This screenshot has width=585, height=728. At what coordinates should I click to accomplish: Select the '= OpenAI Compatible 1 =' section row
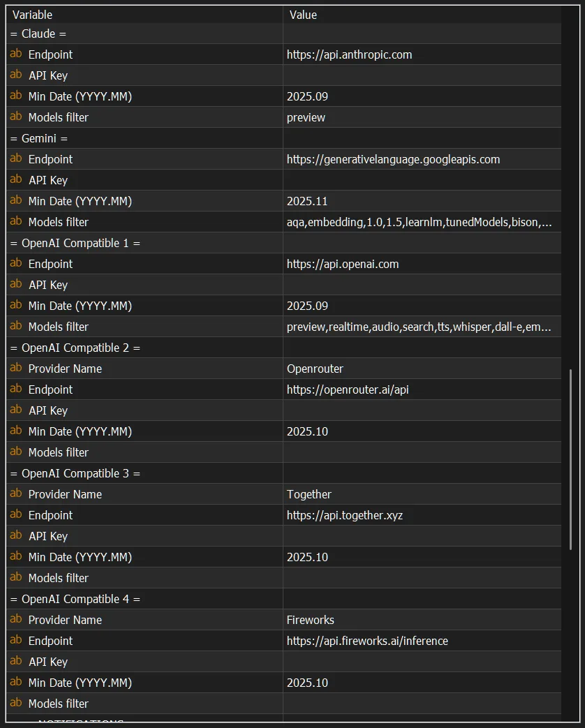283,244
